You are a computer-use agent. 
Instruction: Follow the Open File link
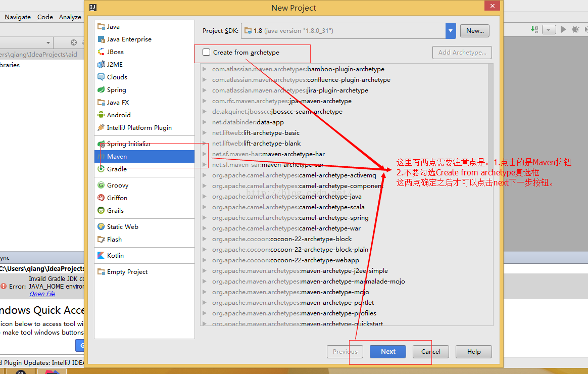pos(42,294)
